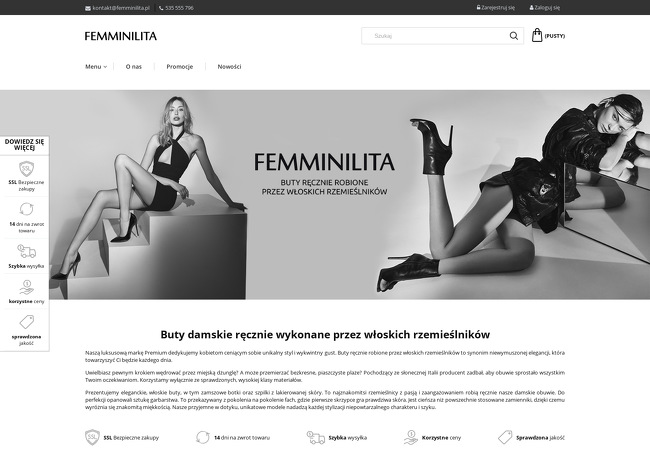Image resolution: width=650 pixels, height=450 pixels.
Task: Click the 14-day return arrows sidebar icon
Action: pos(27,209)
